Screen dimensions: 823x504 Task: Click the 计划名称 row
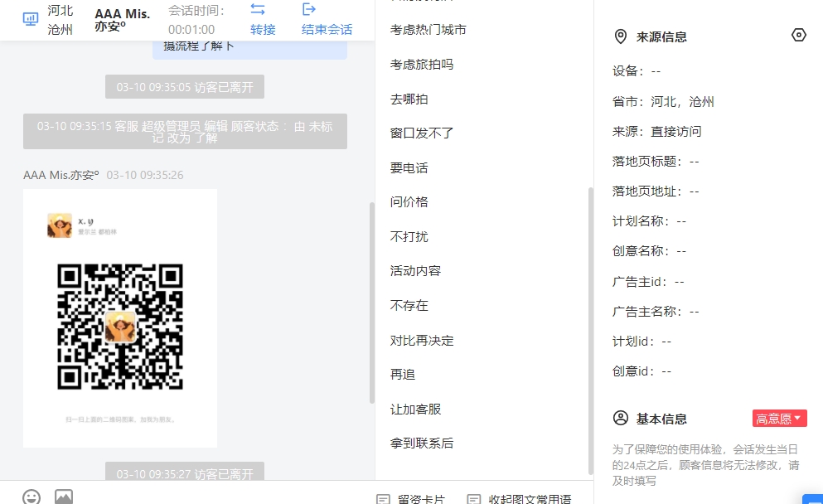pyautogui.click(x=649, y=221)
